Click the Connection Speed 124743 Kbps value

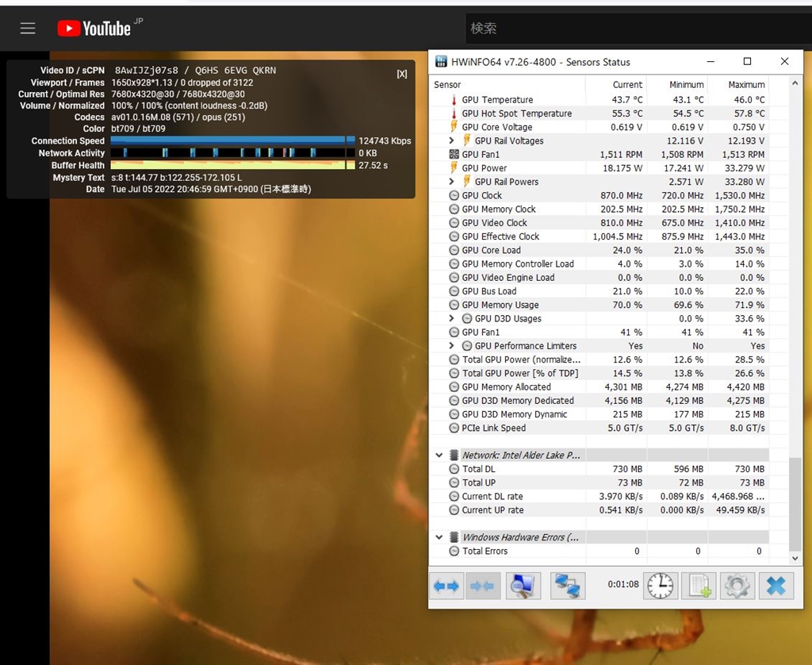click(x=385, y=141)
